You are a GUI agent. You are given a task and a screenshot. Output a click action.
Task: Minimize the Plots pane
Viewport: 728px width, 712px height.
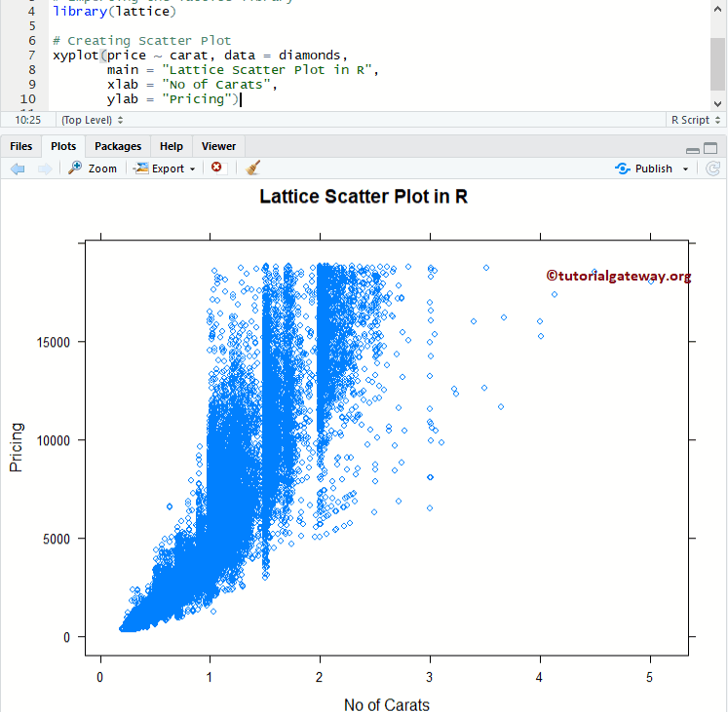693,149
